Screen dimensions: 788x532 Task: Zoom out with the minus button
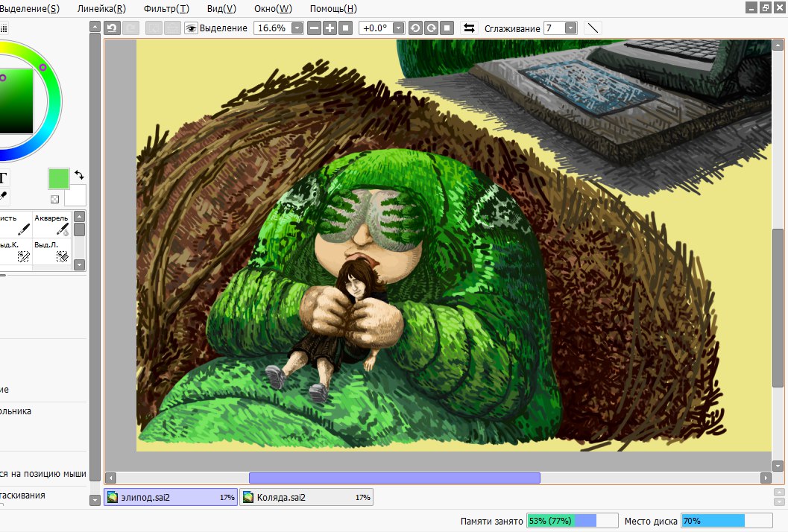[x=314, y=28]
